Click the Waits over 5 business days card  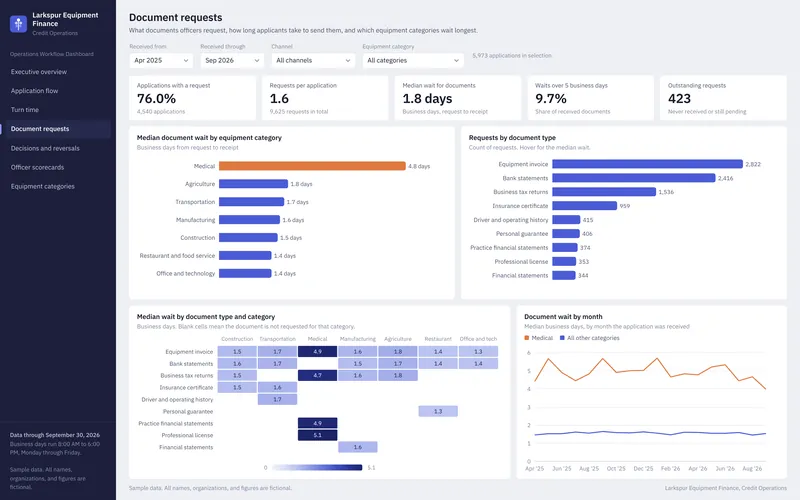590,98
